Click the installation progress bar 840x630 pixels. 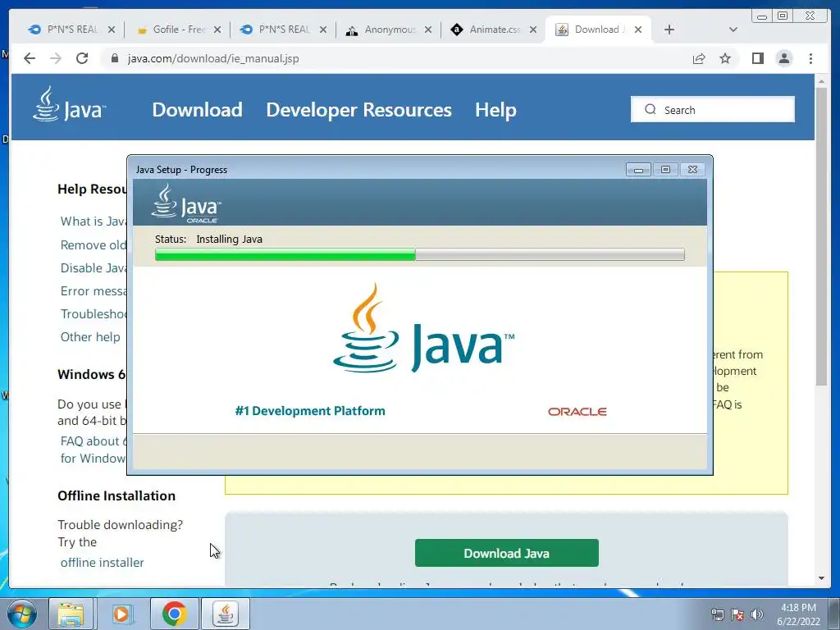419,254
